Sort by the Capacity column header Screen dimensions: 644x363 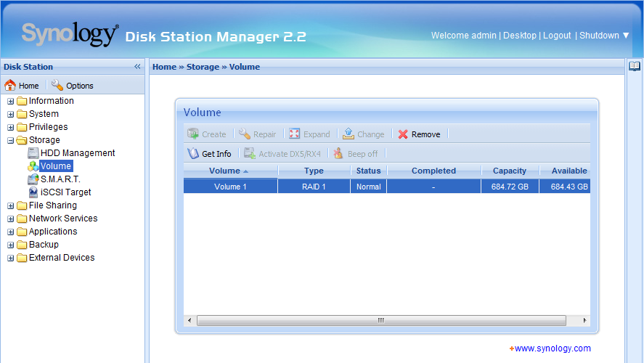(510, 171)
